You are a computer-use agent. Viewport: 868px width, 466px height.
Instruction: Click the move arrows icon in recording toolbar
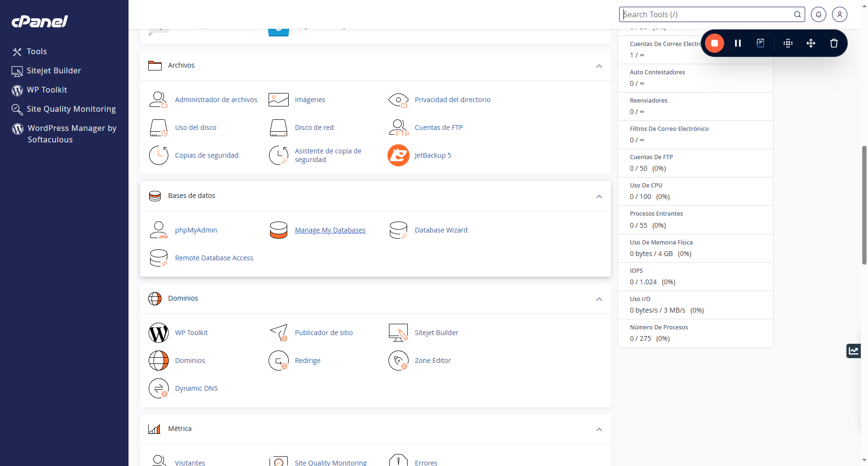(x=810, y=43)
